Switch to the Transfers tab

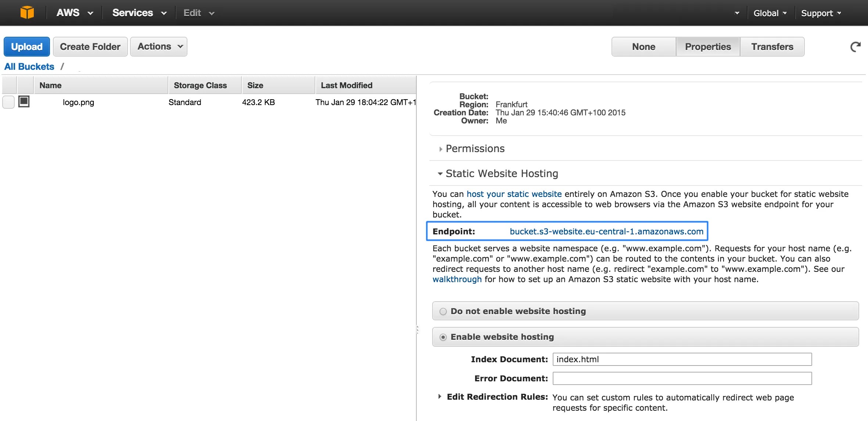tap(771, 46)
